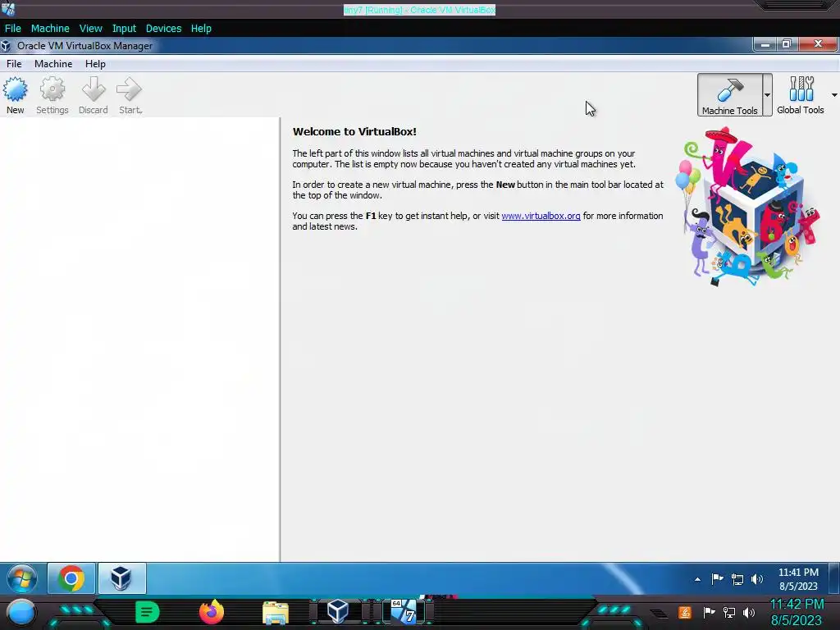The height and width of the screenshot is (630, 840).
Task: Open the green chat app on host taskbar
Action: (x=148, y=612)
